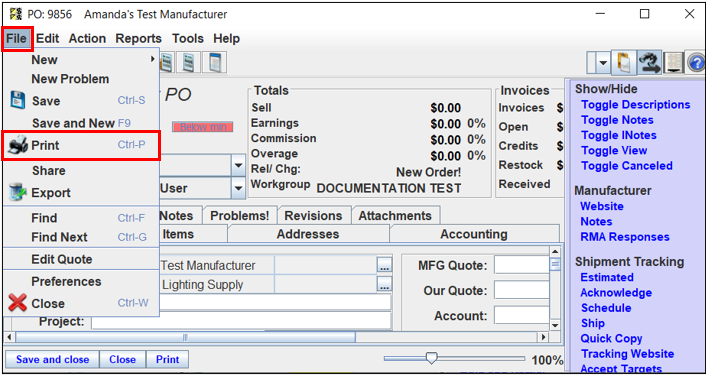Screen dimensions: 706x377
Task: Open the Tracking Website link
Action: pyautogui.click(x=627, y=354)
